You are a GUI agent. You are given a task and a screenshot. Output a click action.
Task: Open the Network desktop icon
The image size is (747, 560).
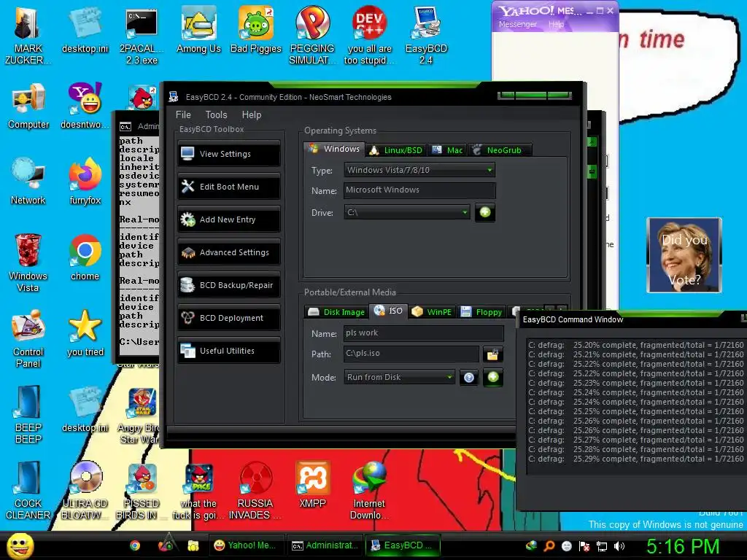coord(28,182)
